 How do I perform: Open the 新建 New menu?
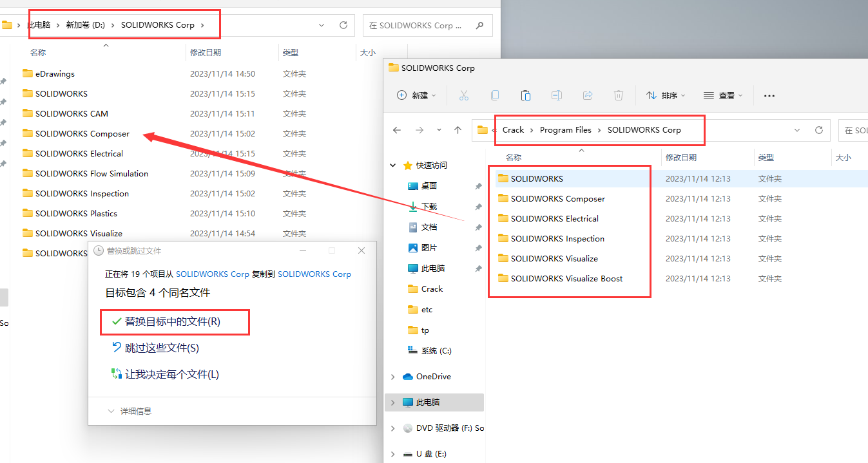click(416, 95)
